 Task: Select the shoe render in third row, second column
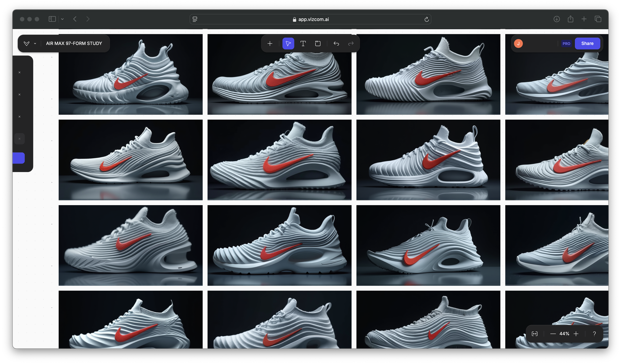(279, 245)
